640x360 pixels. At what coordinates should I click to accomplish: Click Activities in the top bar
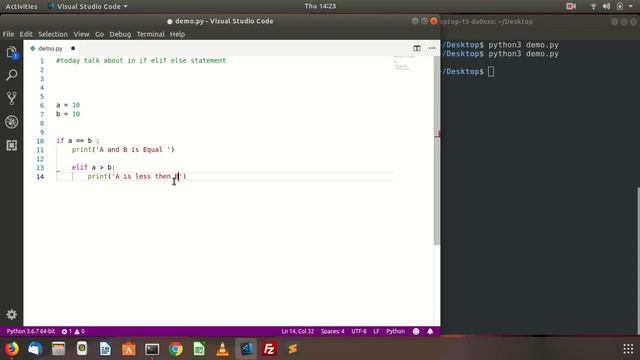(21, 6)
